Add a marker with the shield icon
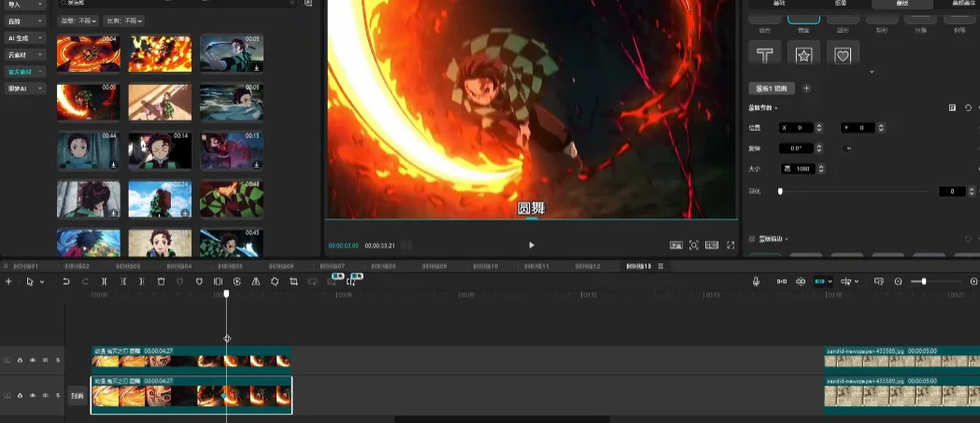This screenshot has width=980, height=423. pyautogui.click(x=199, y=282)
